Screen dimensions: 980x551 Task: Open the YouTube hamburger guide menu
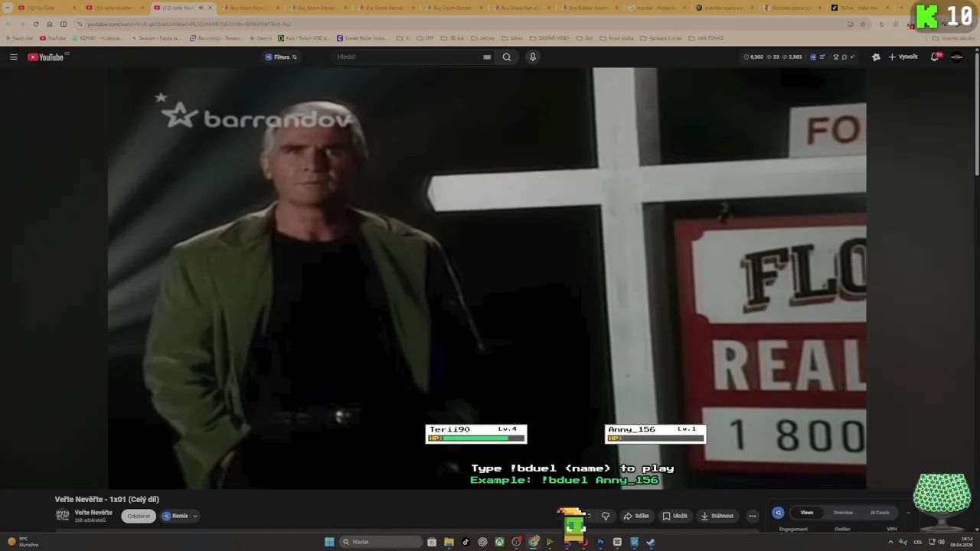pyautogui.click(x=13, y=57)
